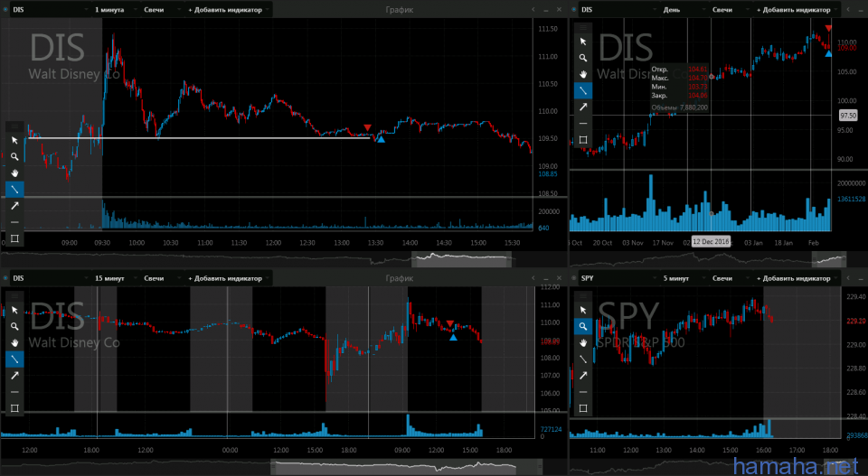Select trend line tool in SPY chart
This screenshot has width=868, height=476.
pyautogui.click(x=583, y=359)
